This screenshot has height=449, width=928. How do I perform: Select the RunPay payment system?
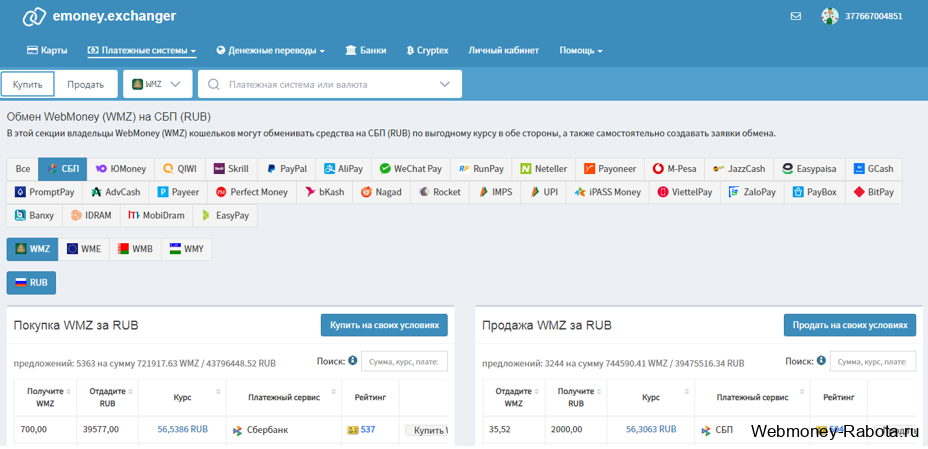point(481,169)
